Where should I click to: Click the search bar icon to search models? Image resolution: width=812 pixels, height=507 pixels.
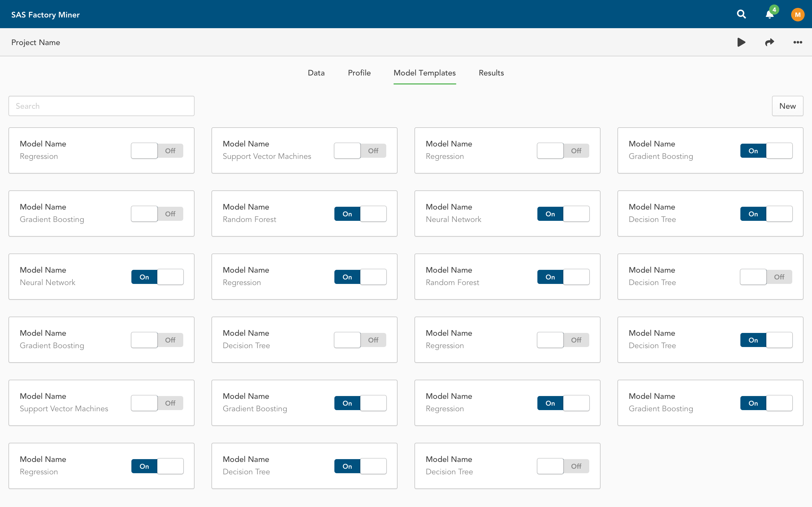[102, 106]
